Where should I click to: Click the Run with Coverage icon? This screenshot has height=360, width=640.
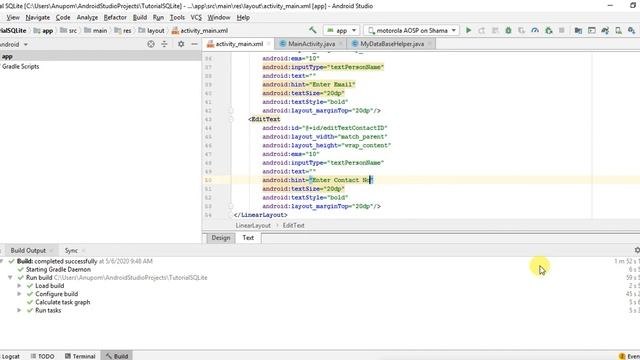pyautogui.click(x=522, y=30)
